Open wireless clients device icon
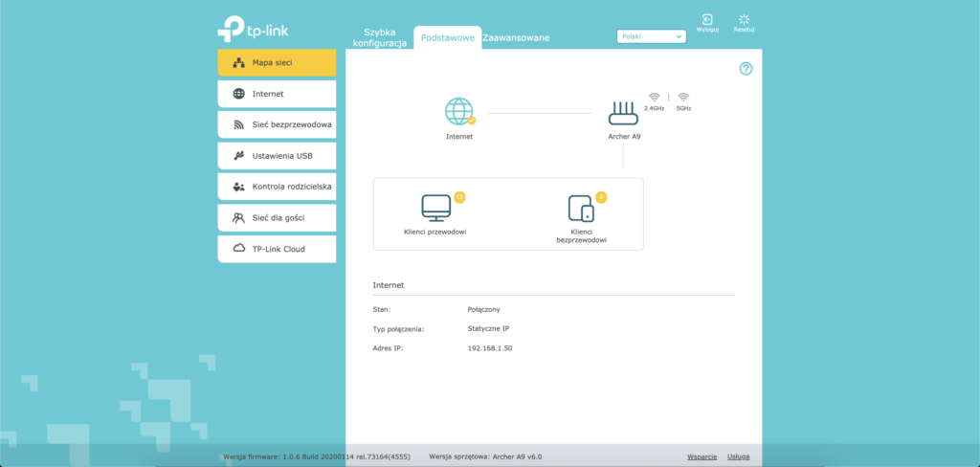 [x=581, y=209]
